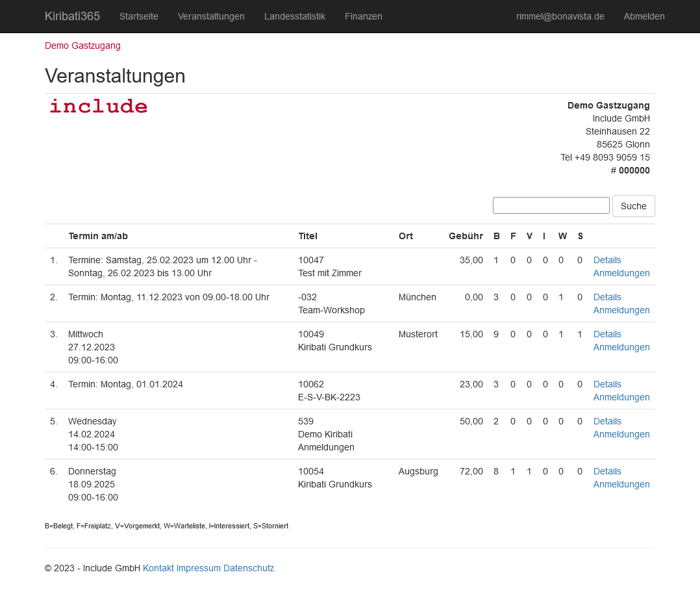Click the event number 10062
The image size is (700, 594).
tap(310, 384)
